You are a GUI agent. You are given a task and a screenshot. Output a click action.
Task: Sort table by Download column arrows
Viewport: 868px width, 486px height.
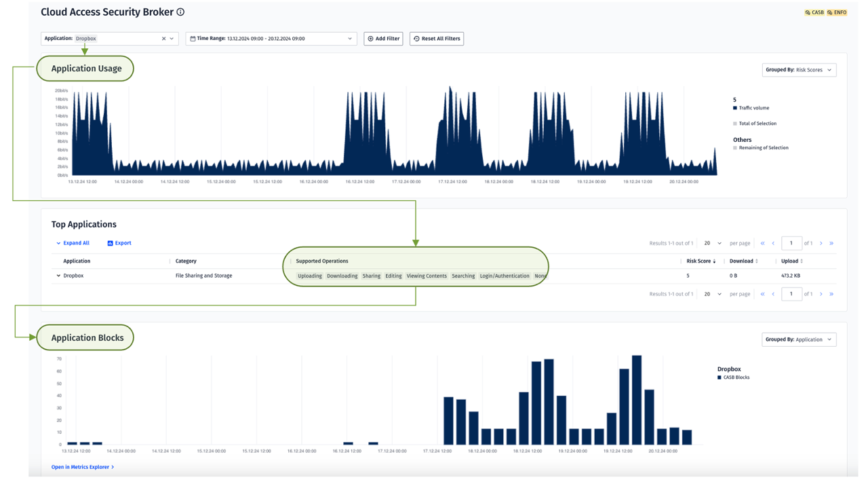[757, 261]
